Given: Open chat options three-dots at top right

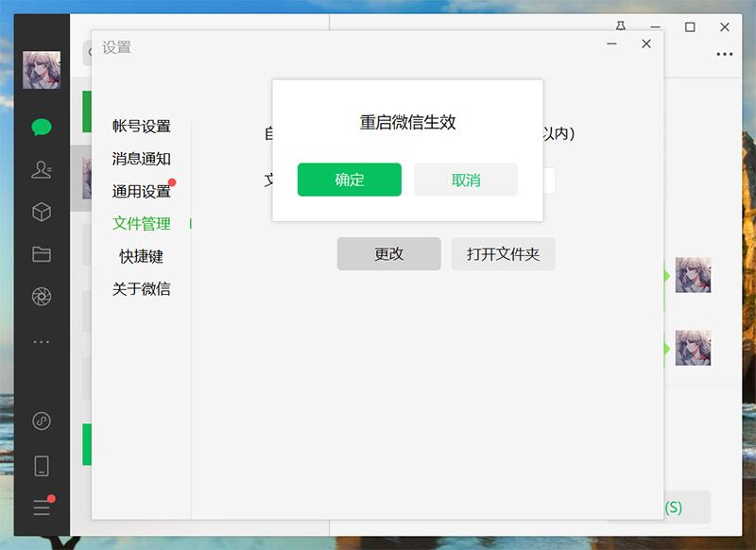Looking at the screenshot, I should 724,54.
